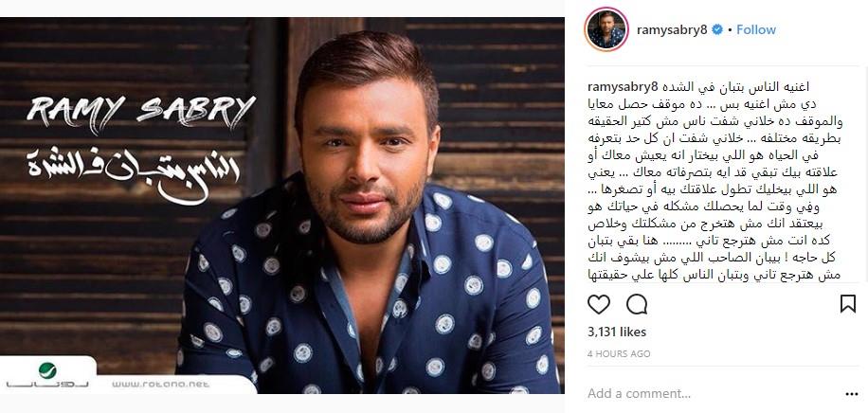Viewport: 868px width, 413px height.
Task: Click the Arabic calligraphy song title
Action: pos(134,172)
